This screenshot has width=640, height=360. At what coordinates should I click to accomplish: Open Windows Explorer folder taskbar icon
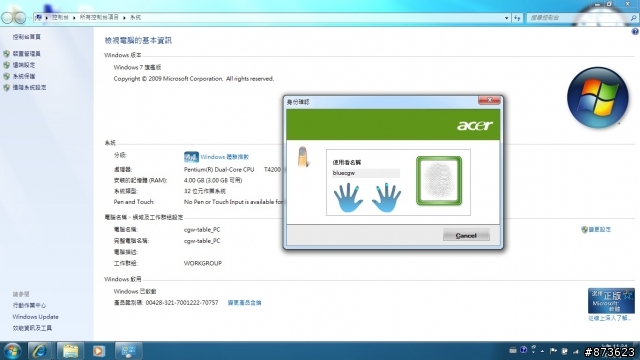70,351
